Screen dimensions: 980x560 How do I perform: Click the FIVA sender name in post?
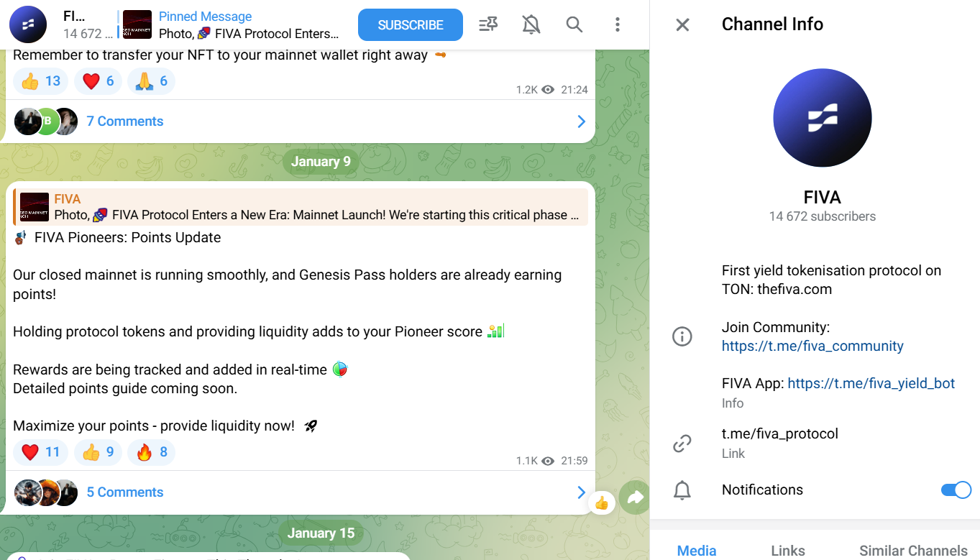click(x=68, y=199)
